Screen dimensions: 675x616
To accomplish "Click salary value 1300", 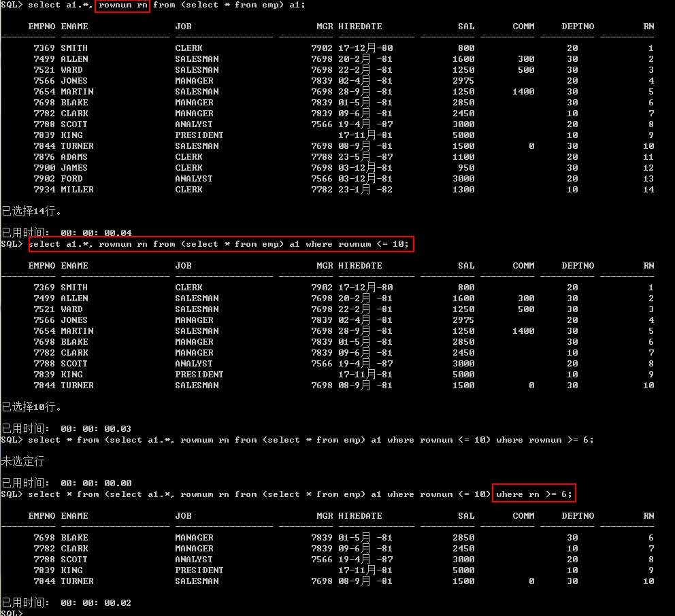I will point(463,190).
